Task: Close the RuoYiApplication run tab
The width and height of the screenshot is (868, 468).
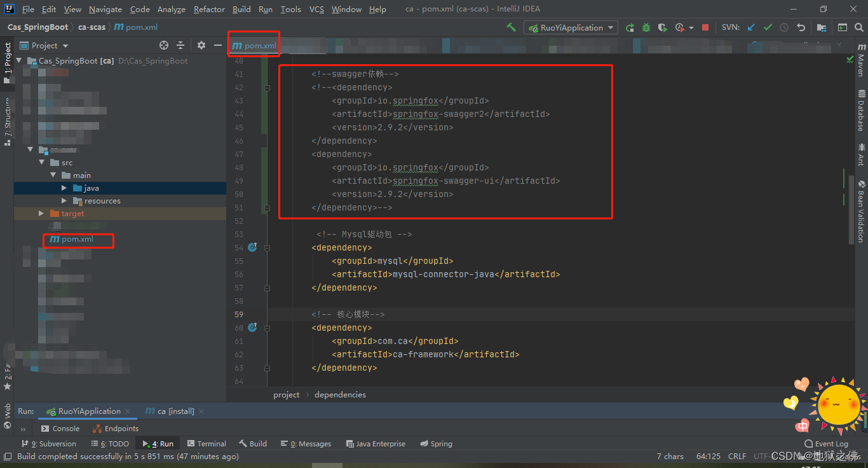Action: [128, 411]
